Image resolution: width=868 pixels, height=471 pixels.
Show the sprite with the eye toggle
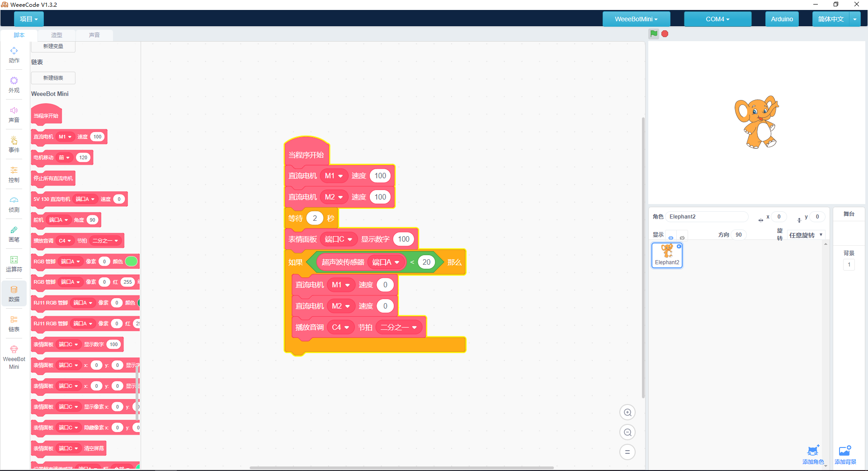pyautogui.click(x=671, y=238)
